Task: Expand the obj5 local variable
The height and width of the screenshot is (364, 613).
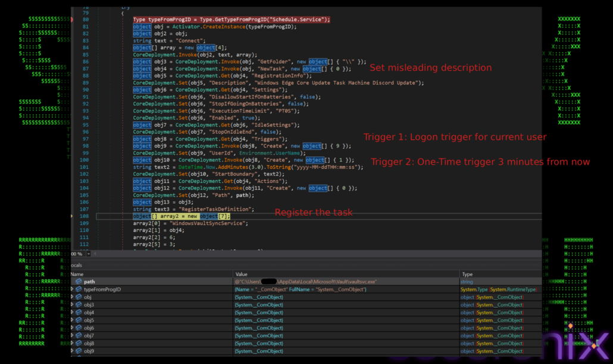Action: pyautogui.click(x=72, y=320)
